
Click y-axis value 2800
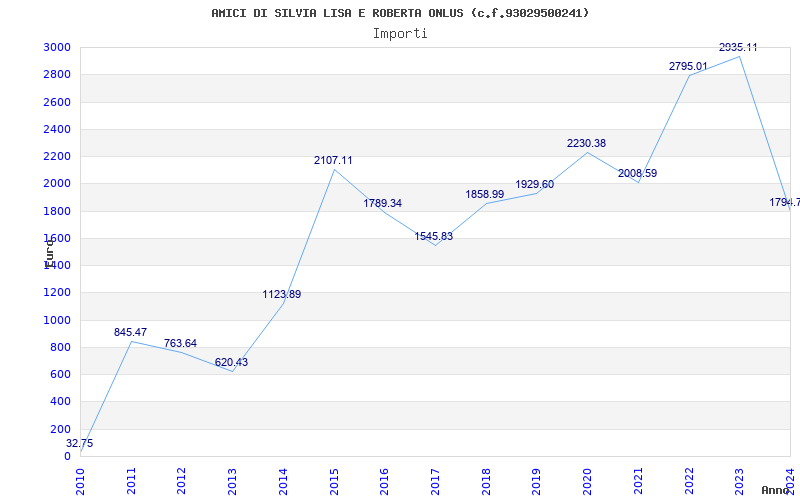(57, 74)
